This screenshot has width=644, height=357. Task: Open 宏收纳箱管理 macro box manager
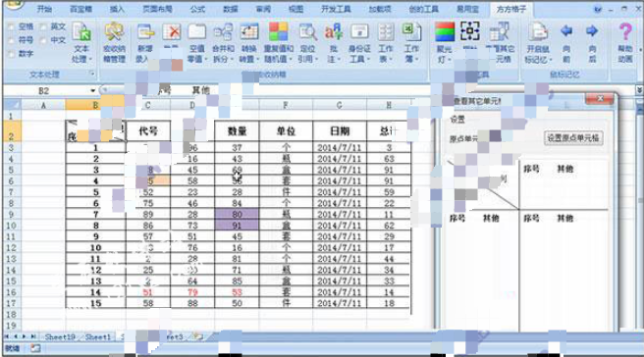click(114, 43)
